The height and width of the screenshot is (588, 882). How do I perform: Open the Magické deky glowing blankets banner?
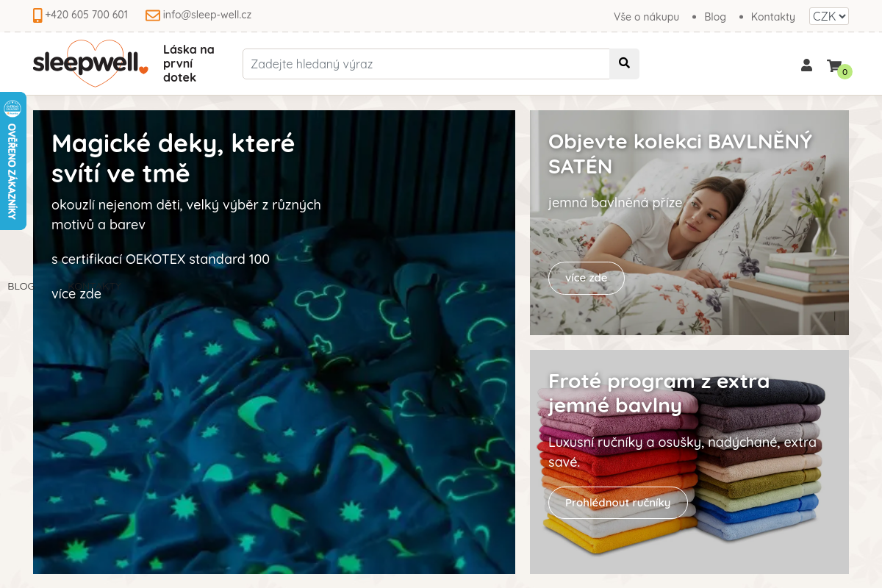274,342
